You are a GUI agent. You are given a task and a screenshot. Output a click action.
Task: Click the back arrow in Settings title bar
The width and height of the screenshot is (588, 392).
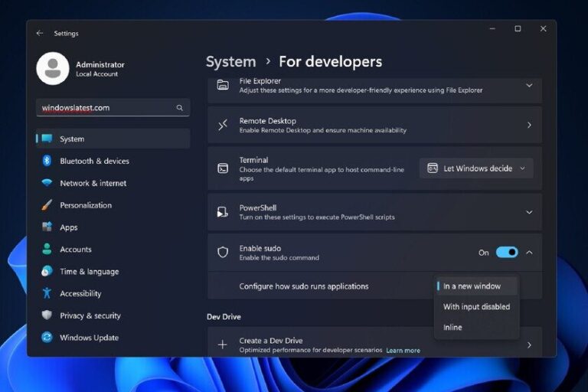pyautogui.click(x=39, y=33)
